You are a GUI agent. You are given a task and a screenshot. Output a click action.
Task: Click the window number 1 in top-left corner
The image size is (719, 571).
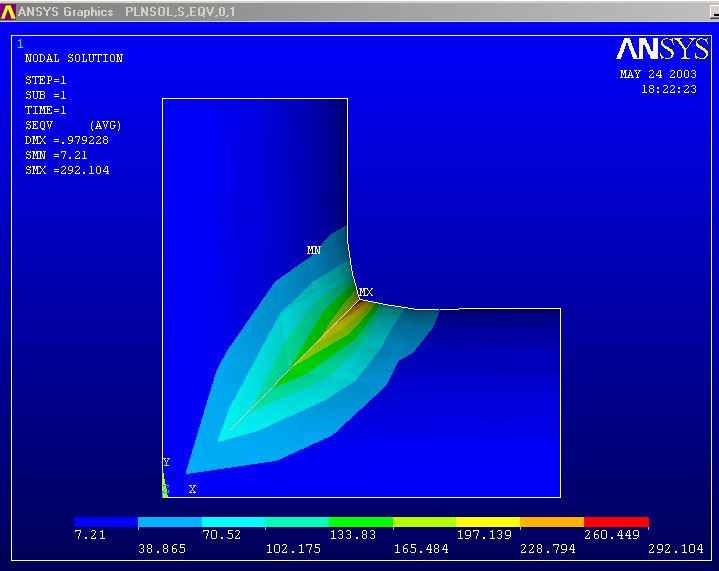[x=20, y=44]
